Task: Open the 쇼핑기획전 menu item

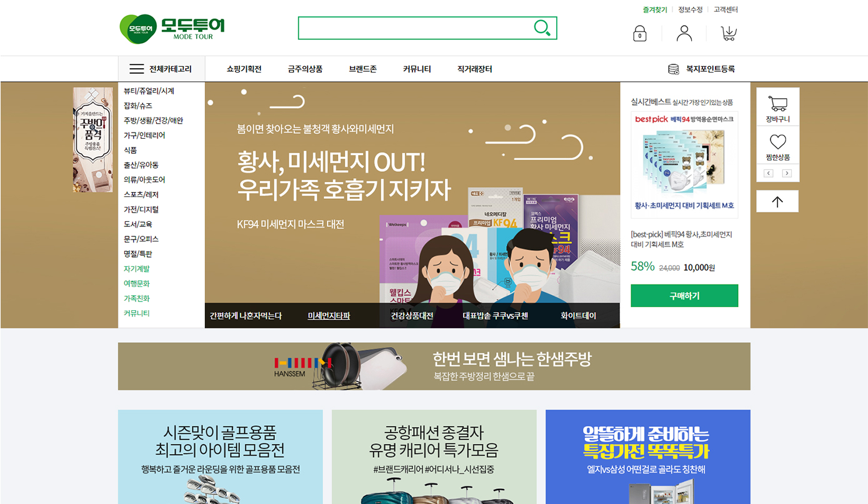Action: [244, 69]
